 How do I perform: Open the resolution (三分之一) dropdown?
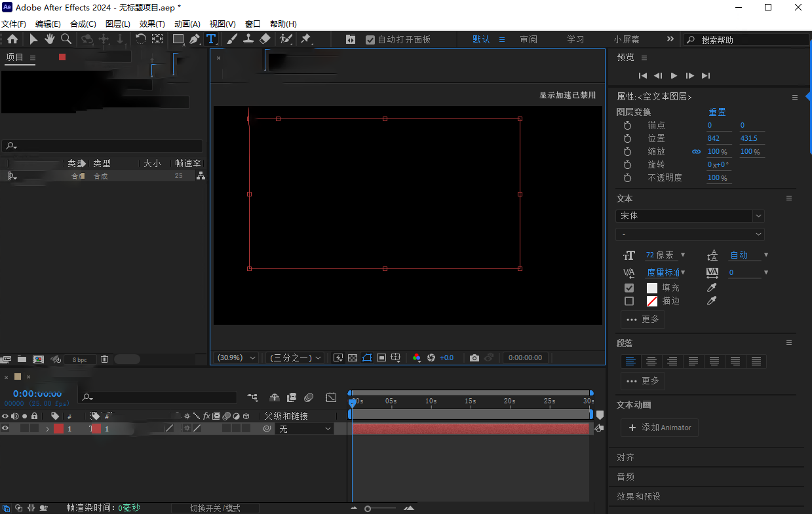coord(296,358)
